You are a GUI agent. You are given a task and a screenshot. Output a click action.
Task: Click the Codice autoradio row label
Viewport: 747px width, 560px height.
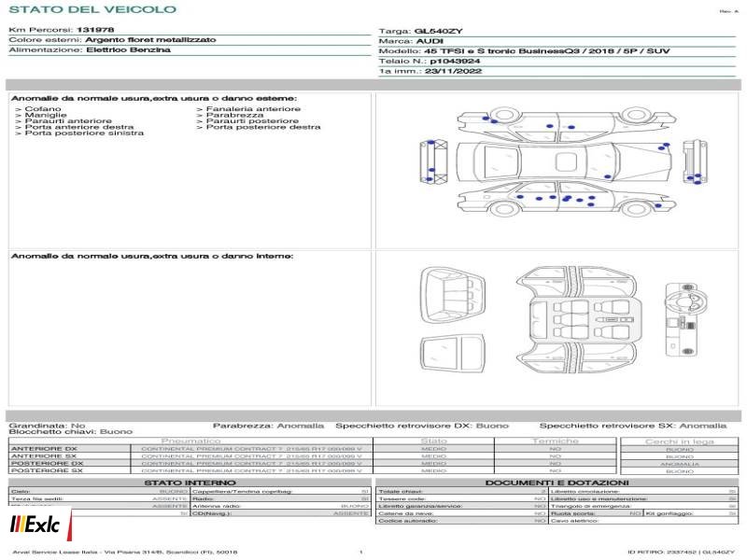pyautogui.click(x=408, y=521)
